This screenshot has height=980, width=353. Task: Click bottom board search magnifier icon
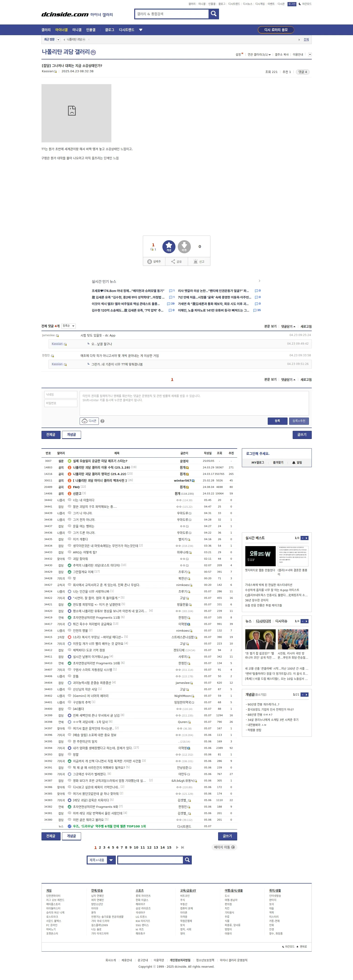(x=187, y=860)
